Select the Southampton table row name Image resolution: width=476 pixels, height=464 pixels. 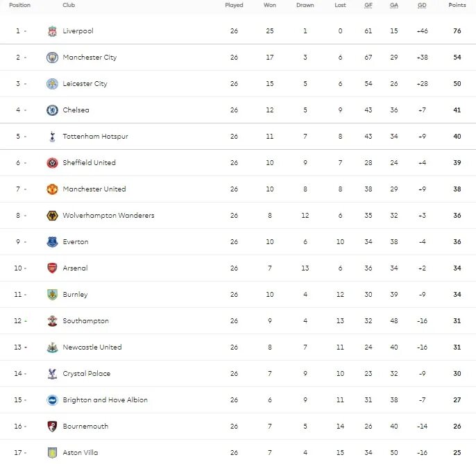[85, 321]
